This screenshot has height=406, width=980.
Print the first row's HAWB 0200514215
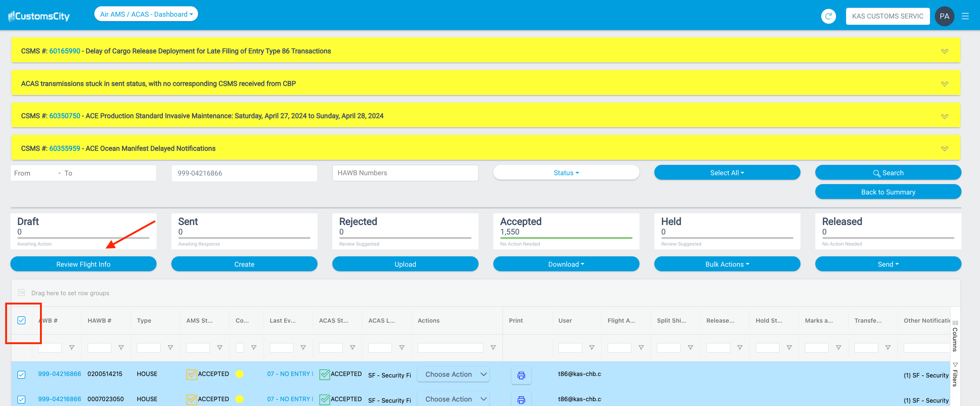pyautogui.click(x=521, y=375)
